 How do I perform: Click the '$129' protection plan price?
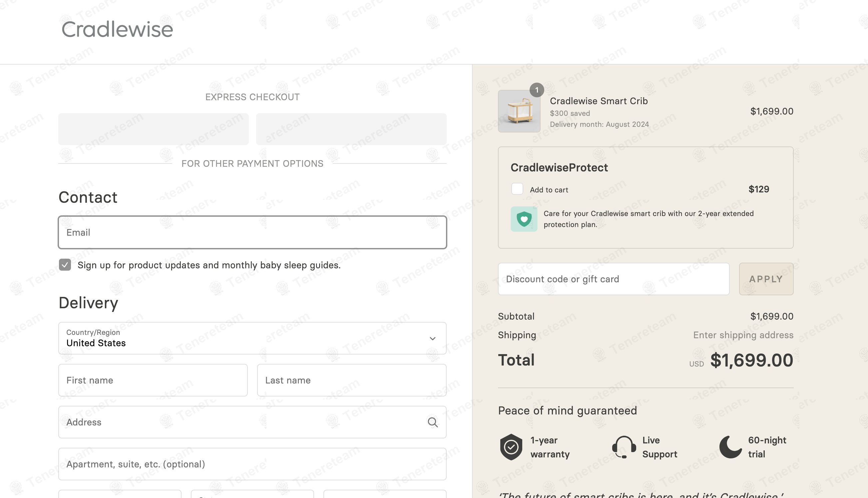coord(759,189)
